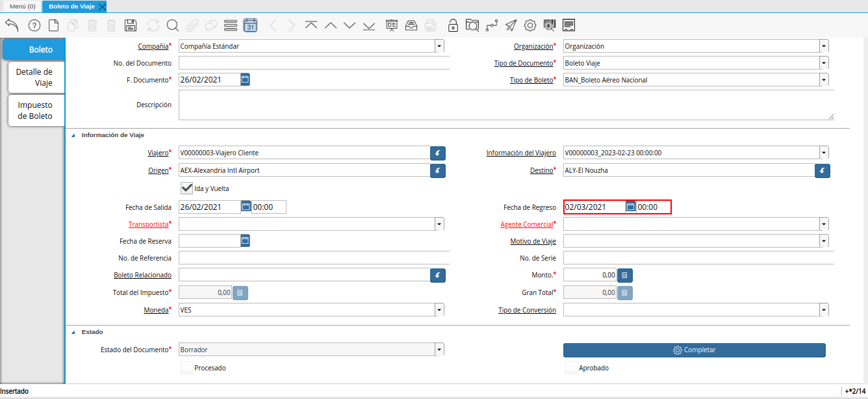
Task: Open the gear process icon in toolbar
Action: click(x=530, y=25)
